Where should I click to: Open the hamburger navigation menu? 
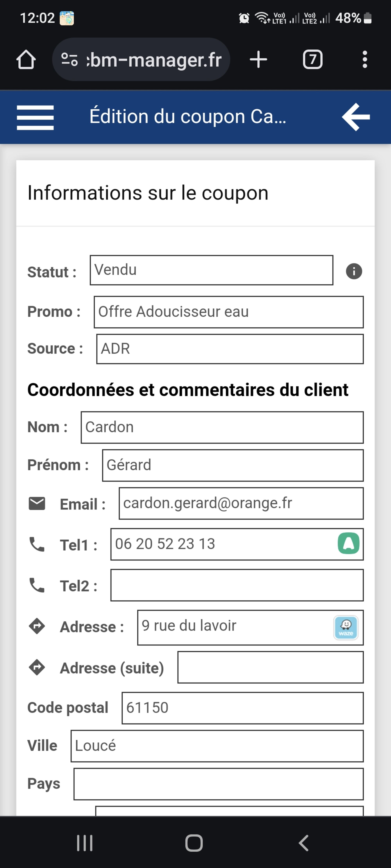(35, 117)
